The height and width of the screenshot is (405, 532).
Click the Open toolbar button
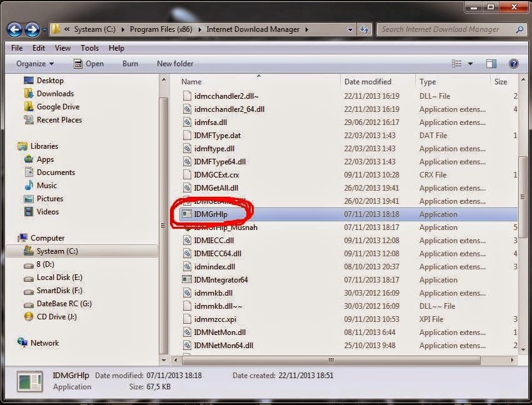pyautogui.click(x=89, y=64)
